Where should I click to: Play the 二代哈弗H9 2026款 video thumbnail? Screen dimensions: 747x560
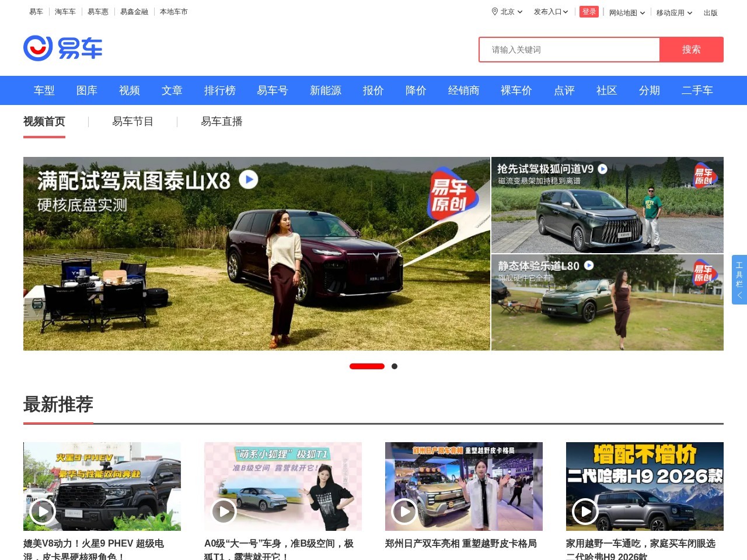click(585, 512)
